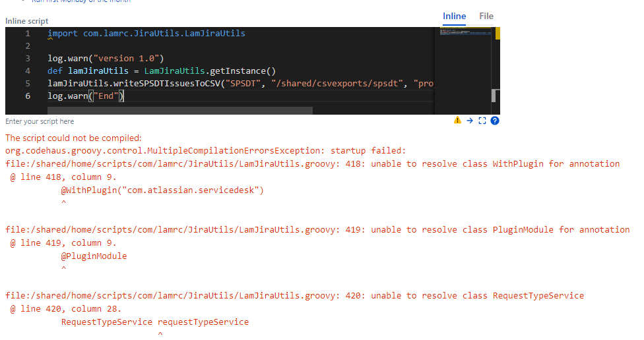Click line number 5 in gutter
This screenshot has width=644, height=340.
(x=27, y=84)
